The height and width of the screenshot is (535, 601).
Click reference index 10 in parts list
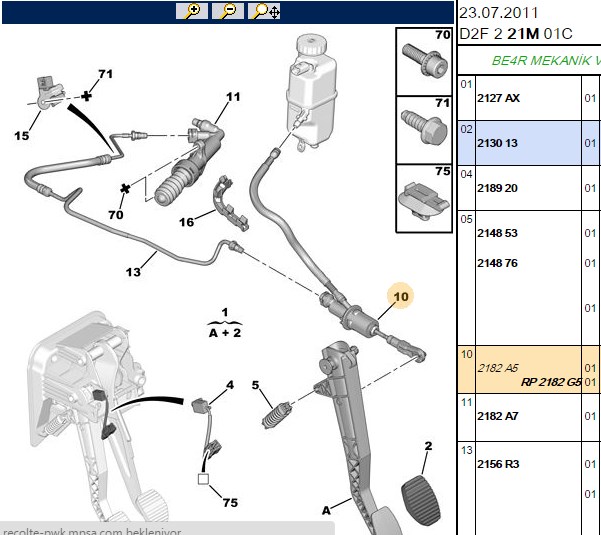pyautogui.click(x=466, y=354)
